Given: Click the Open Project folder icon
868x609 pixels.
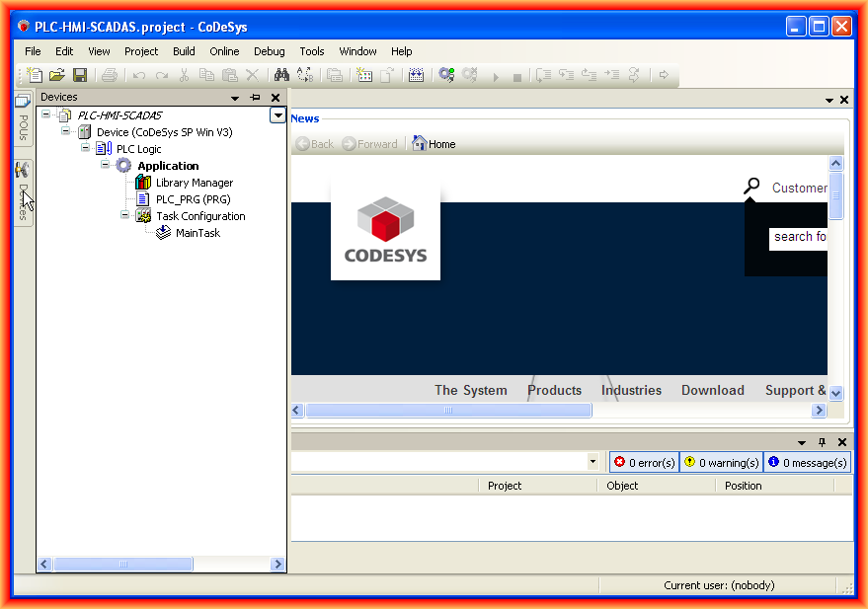Looking at the screenshot, I should coord(57,75).
